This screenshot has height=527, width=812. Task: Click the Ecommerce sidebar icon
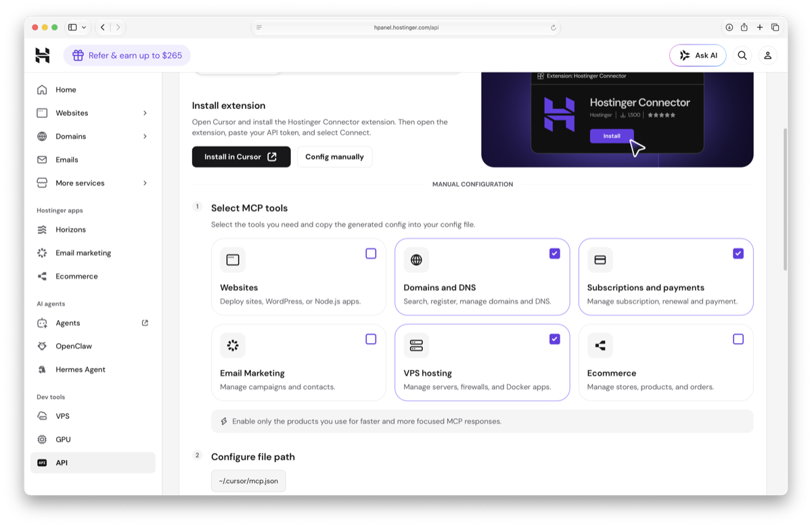(x=42, y=276)
